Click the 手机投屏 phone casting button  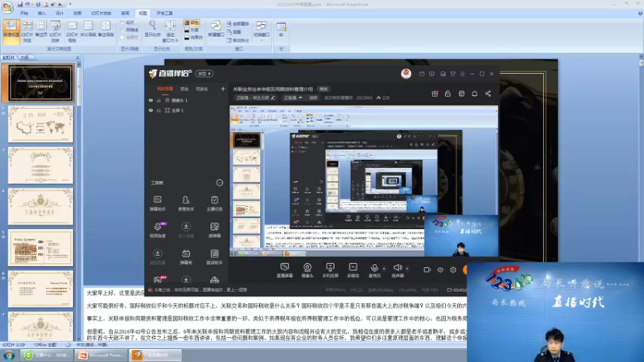point(330,270)
